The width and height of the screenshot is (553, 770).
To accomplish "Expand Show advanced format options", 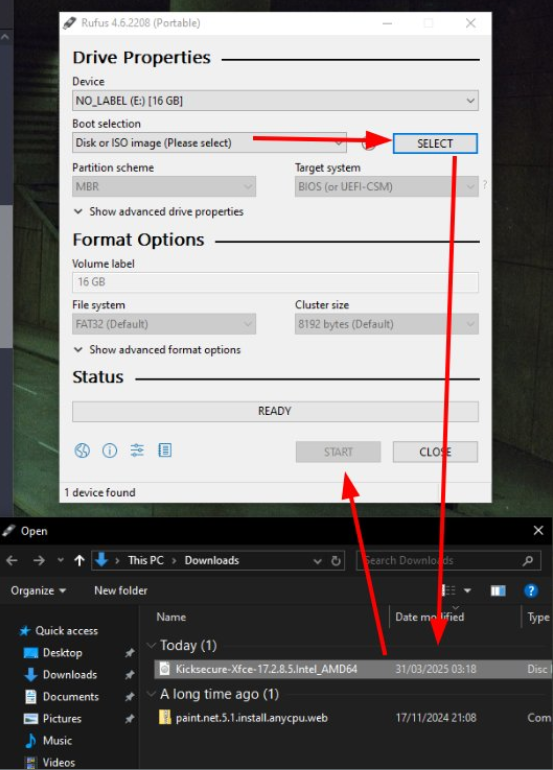I will click(157, 350).
